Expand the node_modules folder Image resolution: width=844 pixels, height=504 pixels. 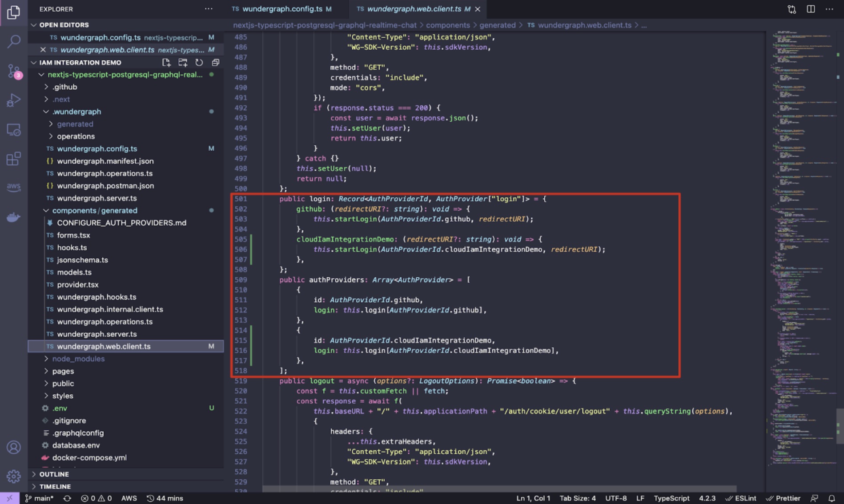78,359
